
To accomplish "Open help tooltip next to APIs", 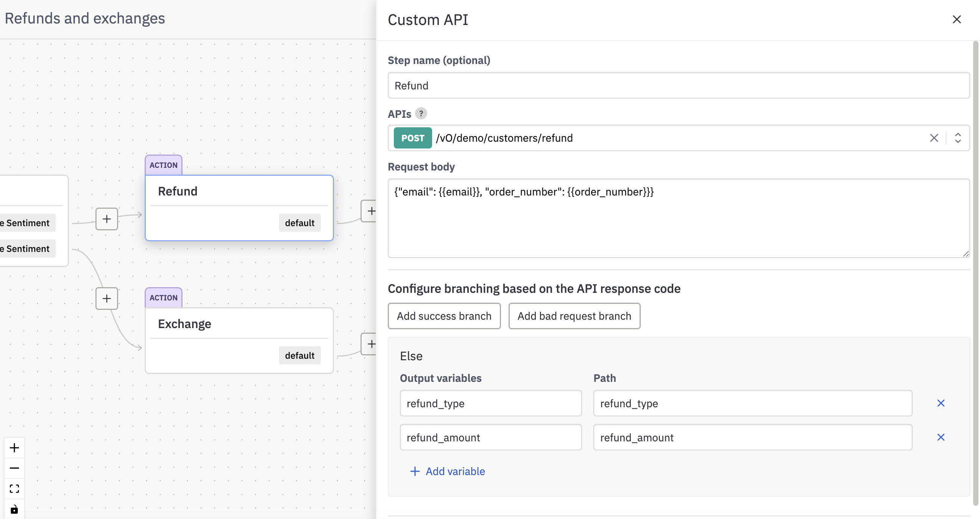I will pyautogui.click(x=421, y=113).
